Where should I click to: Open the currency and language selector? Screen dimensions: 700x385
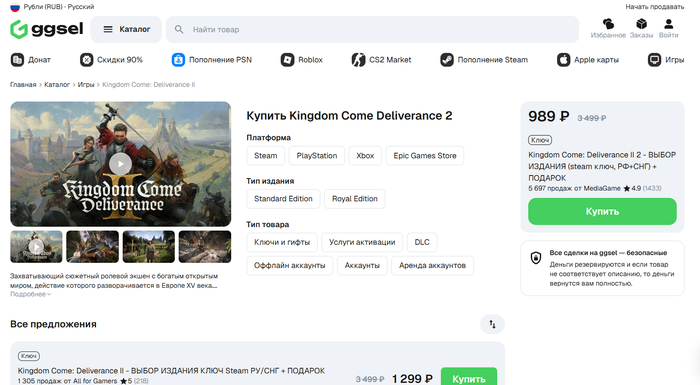click(x=52, y=7)
